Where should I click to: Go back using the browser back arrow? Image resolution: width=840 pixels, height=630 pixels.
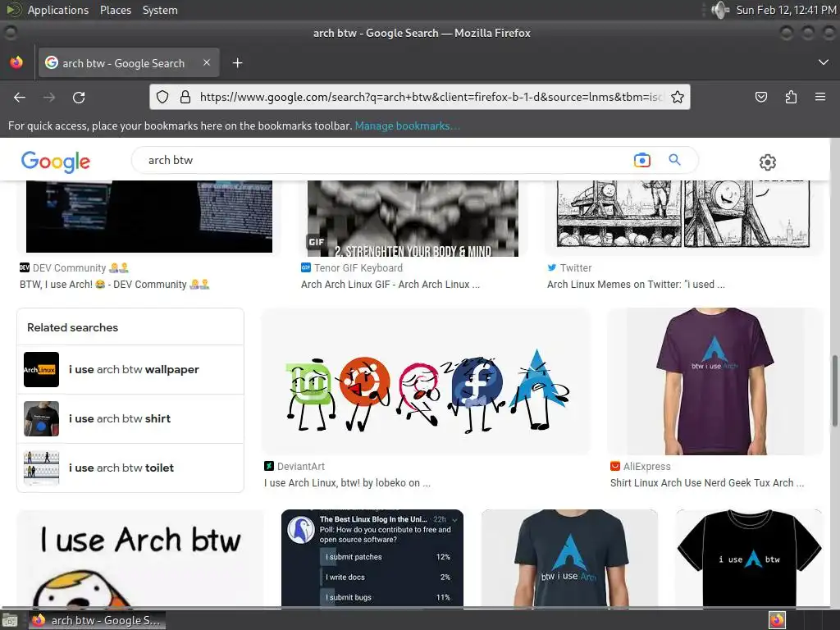[20, 97]
